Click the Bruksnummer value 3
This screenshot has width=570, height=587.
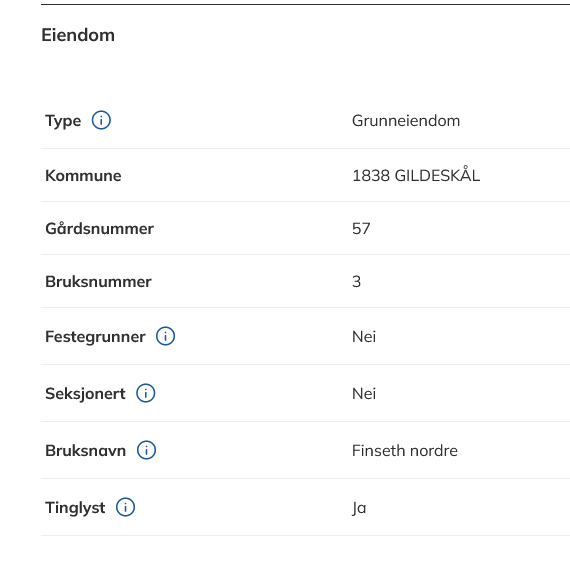pos(356,282)
